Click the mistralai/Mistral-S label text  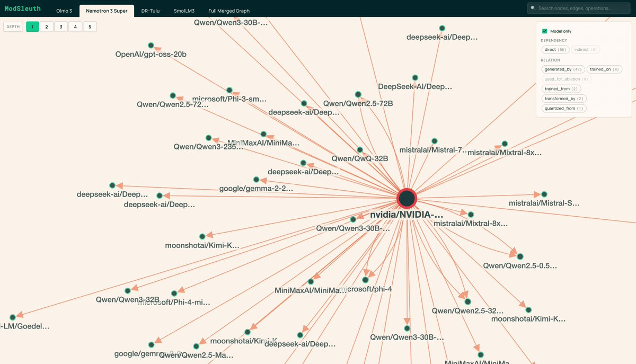544,203
